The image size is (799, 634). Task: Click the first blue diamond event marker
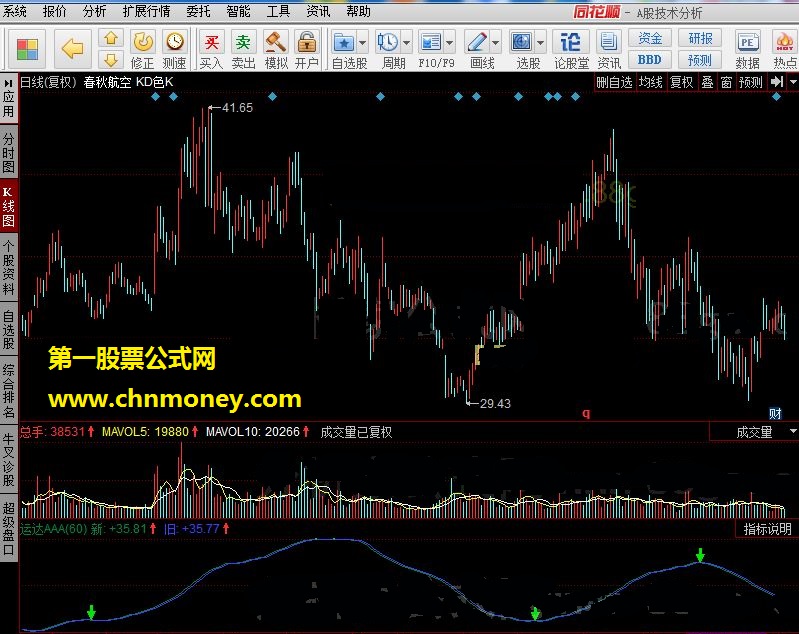[155, 96]
